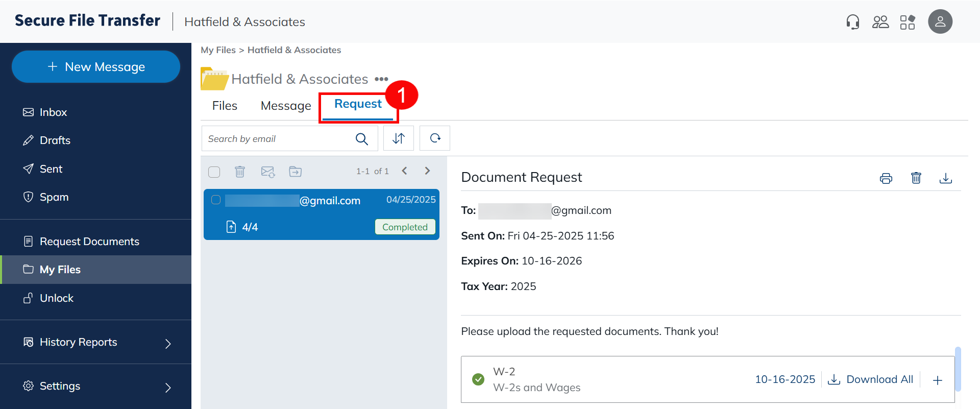Viewport: 980px width, 409px height.
Task: Print the Document Request
Action: (886, 178)
